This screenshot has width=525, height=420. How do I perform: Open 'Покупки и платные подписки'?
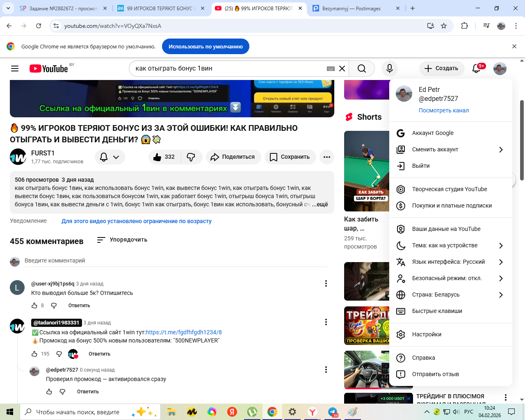click(x=451, y=205)
